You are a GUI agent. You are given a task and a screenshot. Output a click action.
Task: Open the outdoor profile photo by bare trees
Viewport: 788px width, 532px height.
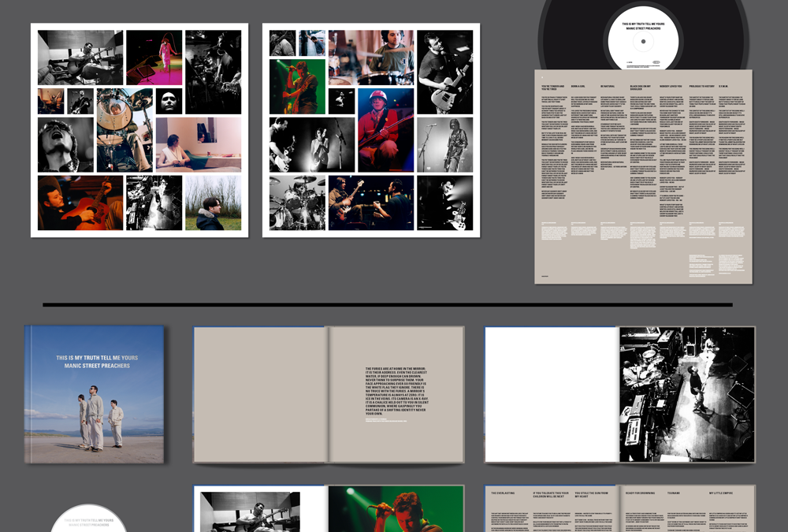[x=213, y=203]
